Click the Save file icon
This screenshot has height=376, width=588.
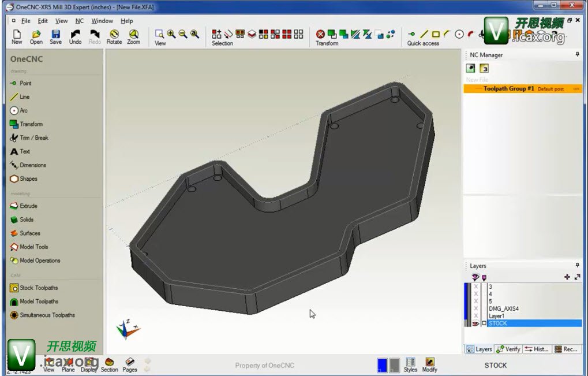tap(55, 37)
